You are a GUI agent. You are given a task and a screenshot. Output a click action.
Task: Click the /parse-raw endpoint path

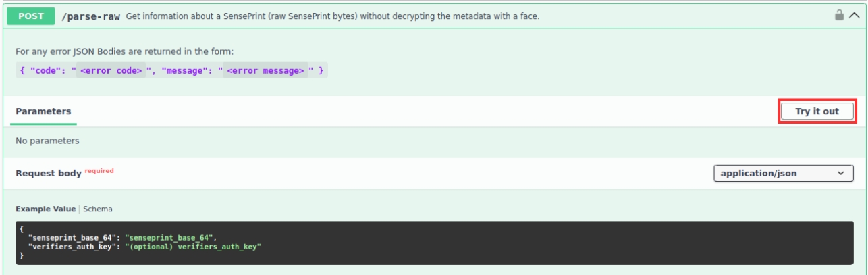coord(91,16)
